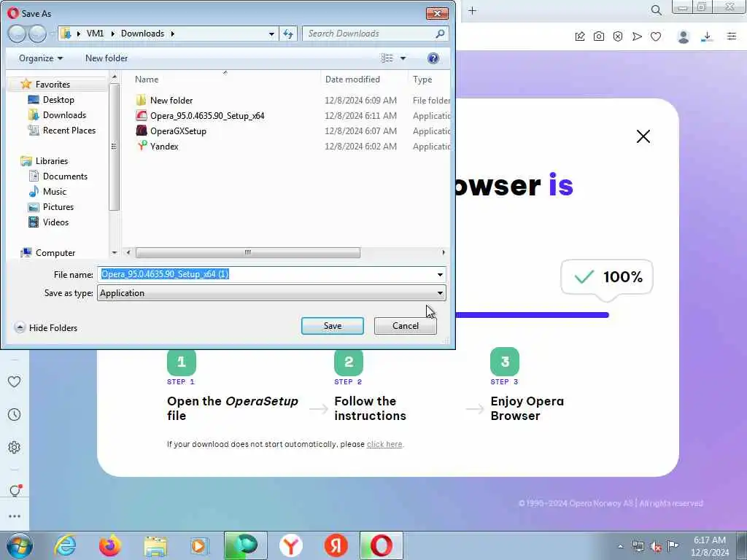Viewport: 747px width, 560px height.
Task: Open Opera easy setup menu icon
Action: [x=732, y=36]
